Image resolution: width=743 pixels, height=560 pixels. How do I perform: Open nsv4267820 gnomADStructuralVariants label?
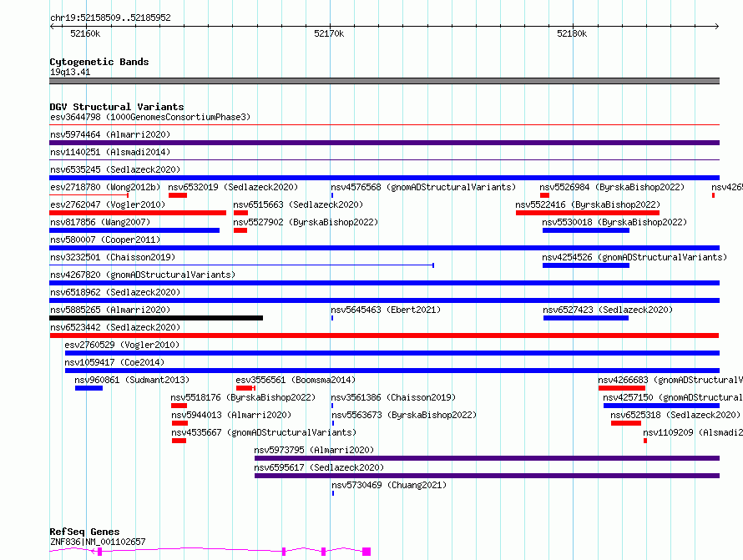click(143, 275)
